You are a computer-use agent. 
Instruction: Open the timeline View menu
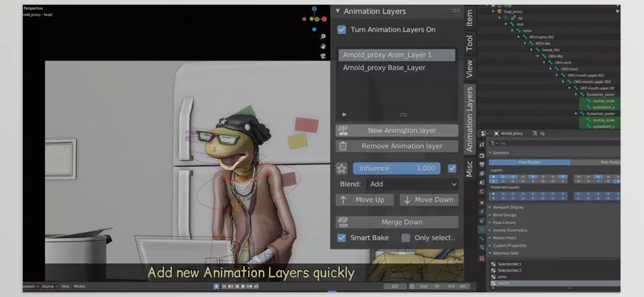pyautogui.click(x=65, y=286)
